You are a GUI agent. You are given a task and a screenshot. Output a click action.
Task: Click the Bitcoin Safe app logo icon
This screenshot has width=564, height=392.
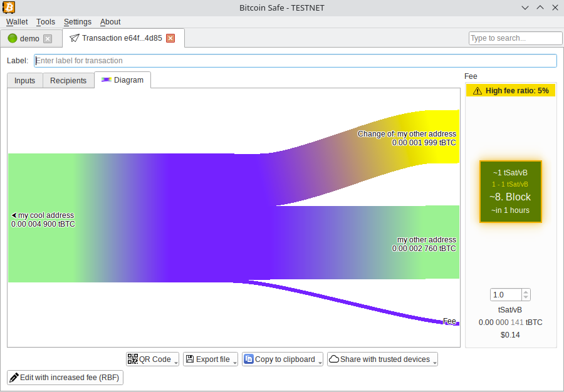point(9,7)
